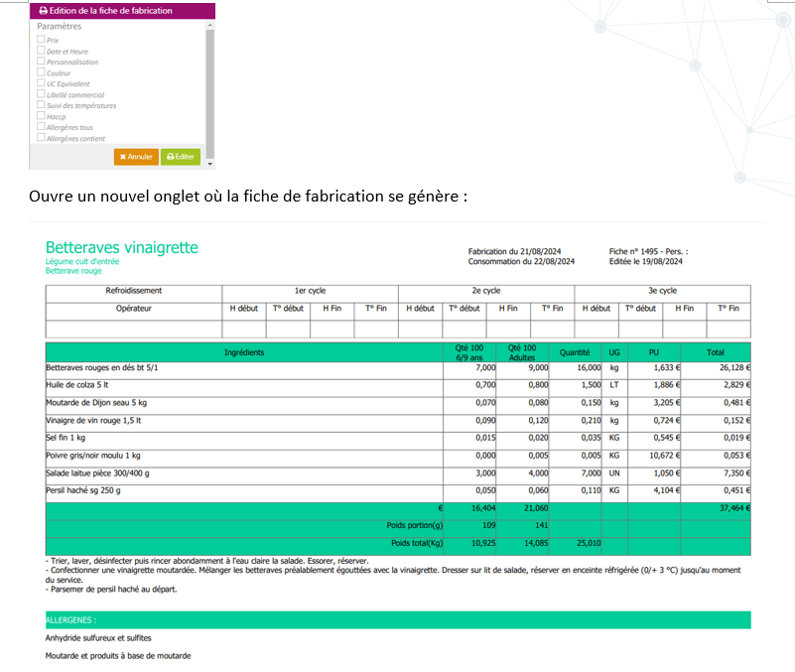Click the Edition de la fiche de fabrication title

coord(110,11)
